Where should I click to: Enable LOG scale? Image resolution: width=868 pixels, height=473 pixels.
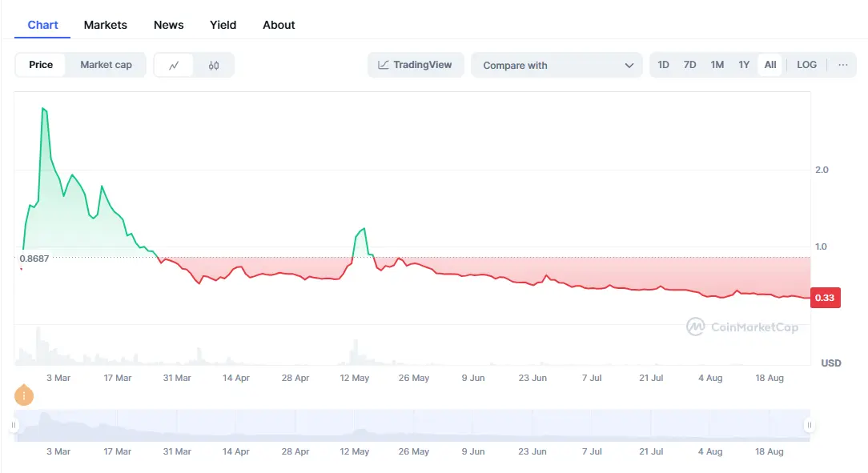tap(806, 65)
